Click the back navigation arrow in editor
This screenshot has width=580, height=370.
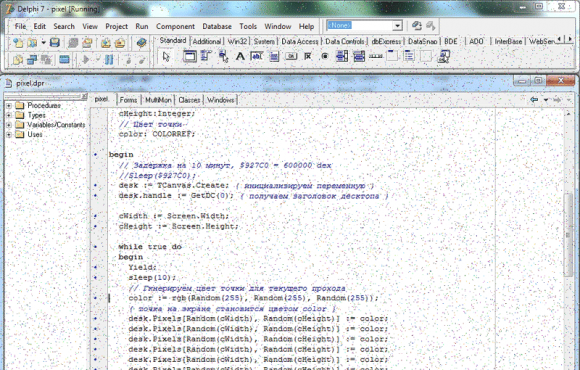tap(534, 100)
